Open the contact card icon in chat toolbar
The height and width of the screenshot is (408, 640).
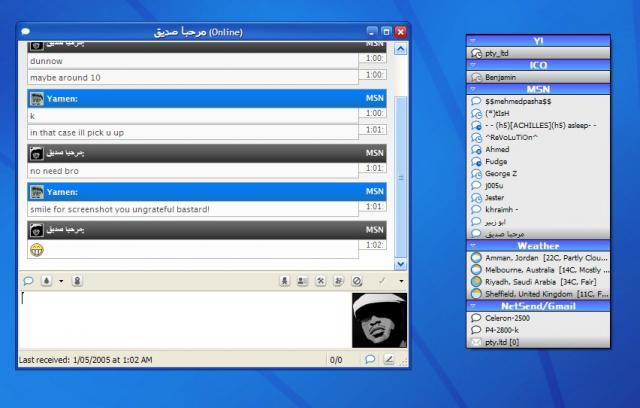pyautogui.click(x=302, y=281)
